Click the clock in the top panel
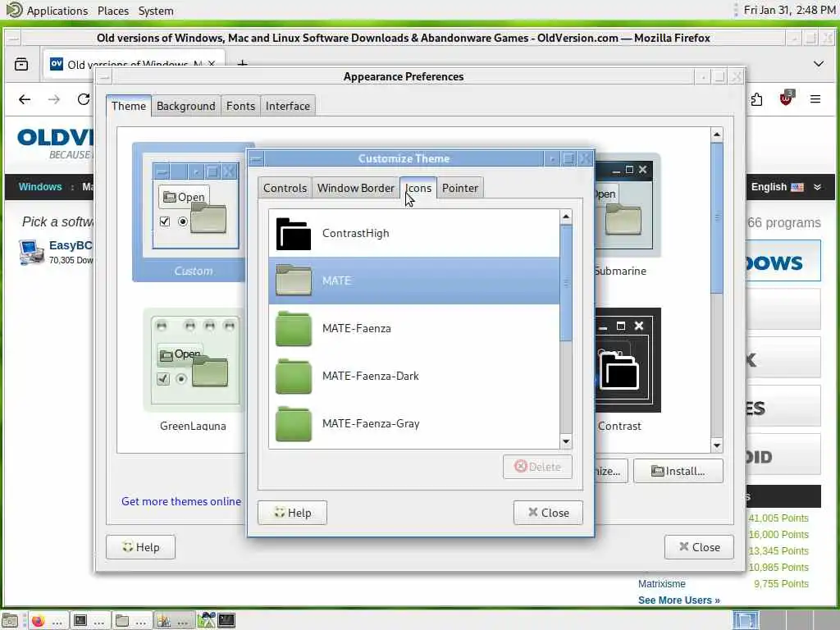This screenshot has height=630, width=840. [789, 10]
